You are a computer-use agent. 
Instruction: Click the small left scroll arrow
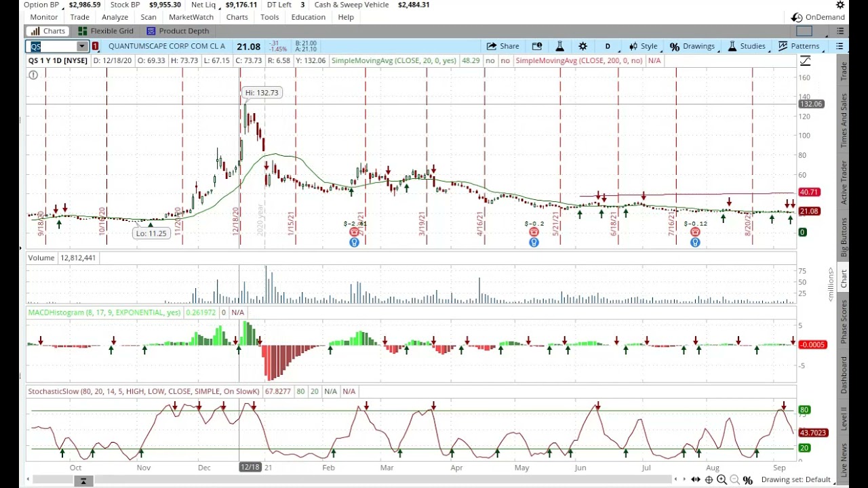[675, 480]
